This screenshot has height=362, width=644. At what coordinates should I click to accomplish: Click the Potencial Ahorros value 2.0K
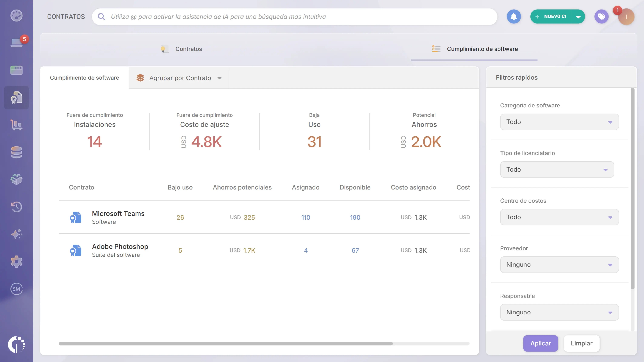click(x=426, y=142)
